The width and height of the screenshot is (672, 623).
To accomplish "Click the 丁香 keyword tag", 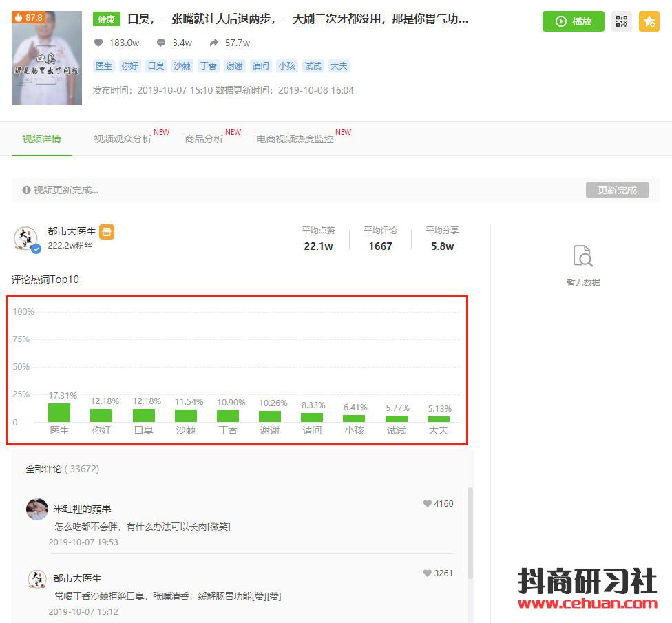I will pyautogui.click(x=208, y=66).
